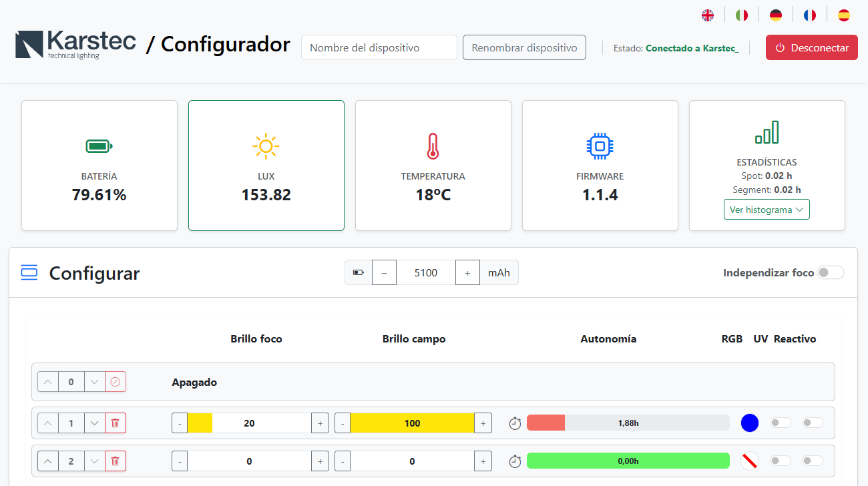Select the thermometer temperature icon
The image size is (868, 486).
pyautogui.click(x=433, y=146)
